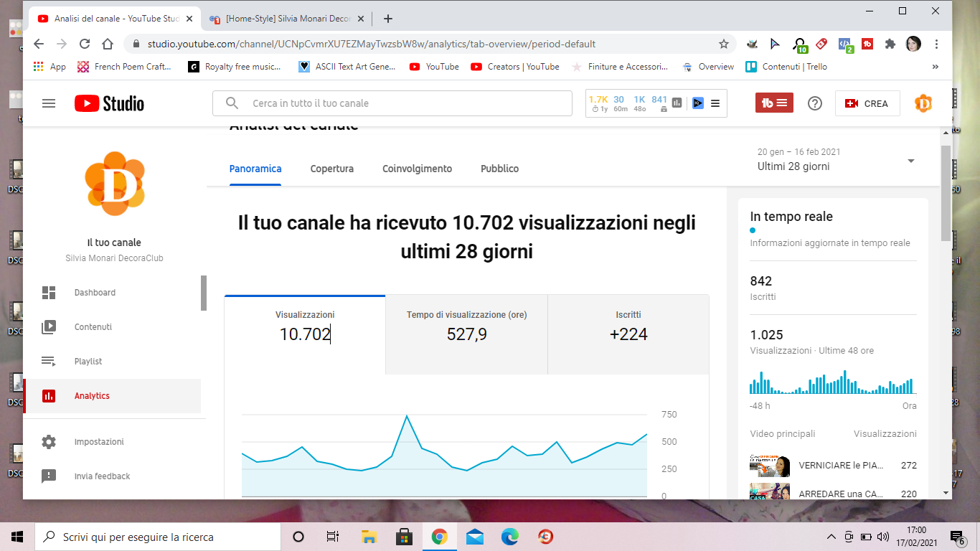Open the 'ARREDARE una CA...' top video row

click(x=834, y=494)
